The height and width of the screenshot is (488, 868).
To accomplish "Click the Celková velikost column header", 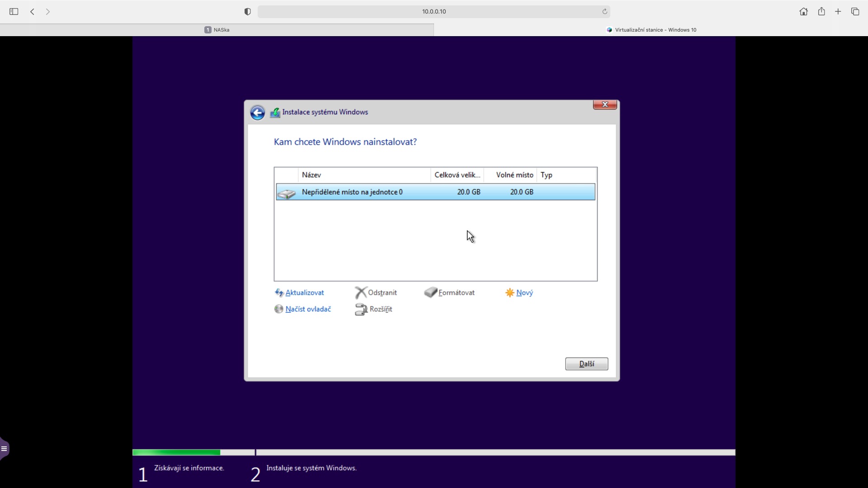I will click(457, 175).
